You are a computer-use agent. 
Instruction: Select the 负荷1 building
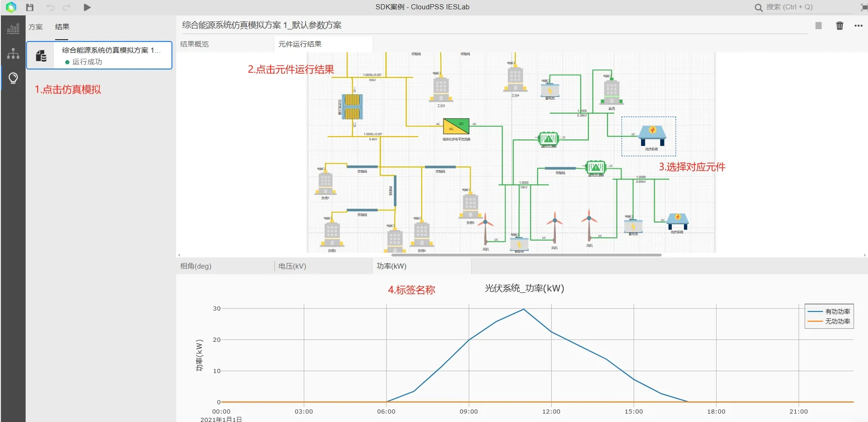click(x=325, y=183)
